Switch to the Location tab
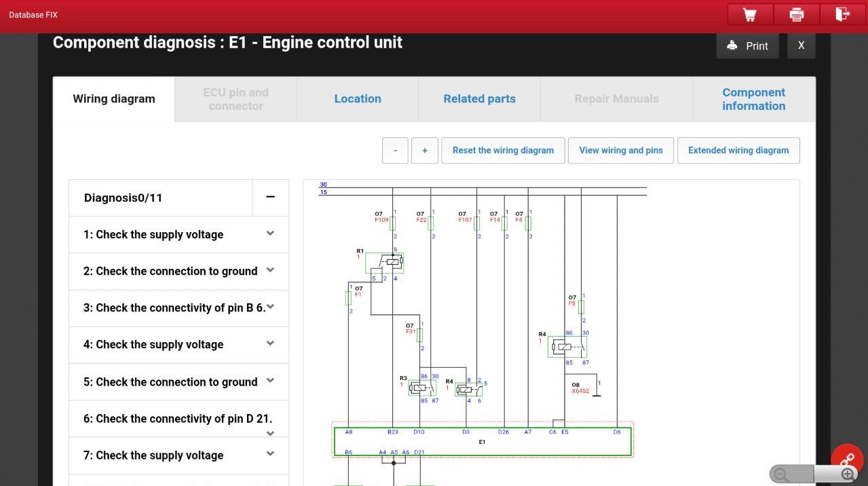Viewport: 868px width, 486px height. pyautogui.click(x=357, y=98)
